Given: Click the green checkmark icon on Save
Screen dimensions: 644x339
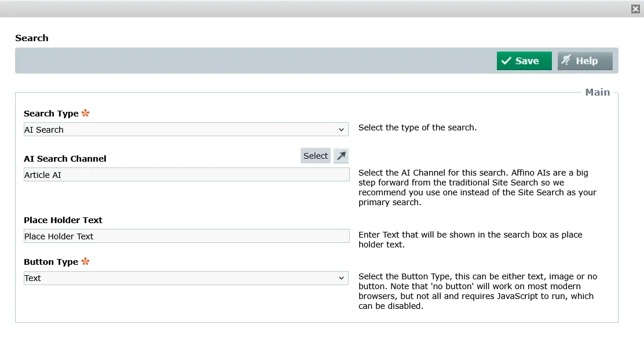Looking at the screenshot, I should pos(506,61).
